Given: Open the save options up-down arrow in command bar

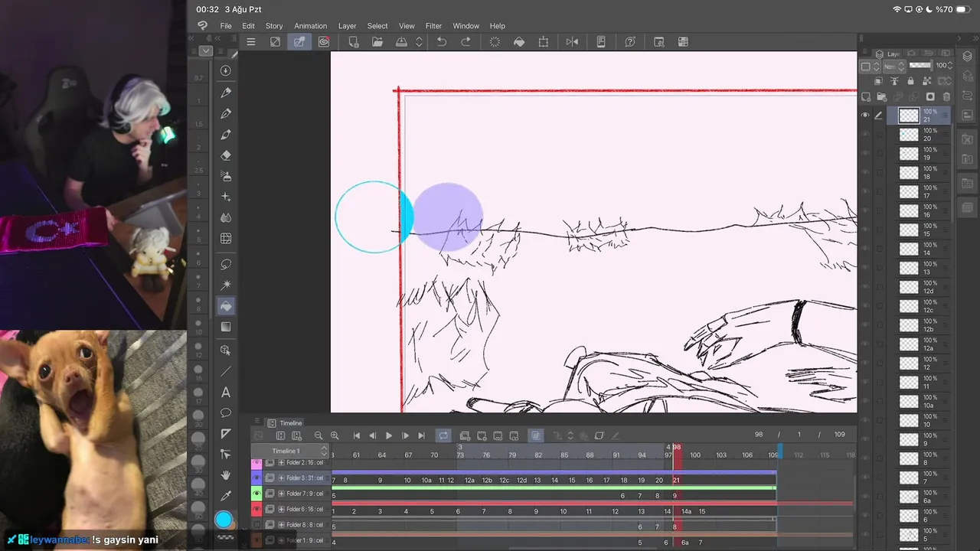Looking at the screenshot, I should (x=419, y=42).
